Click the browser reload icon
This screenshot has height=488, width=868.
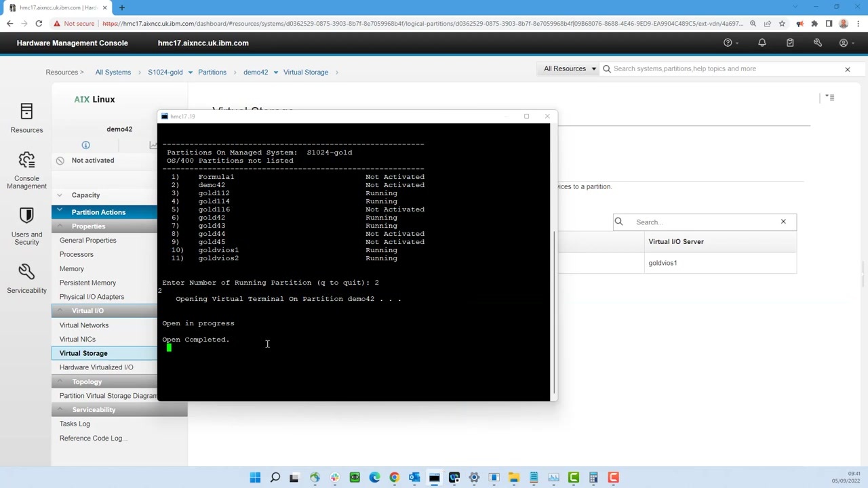pos(39,24)
